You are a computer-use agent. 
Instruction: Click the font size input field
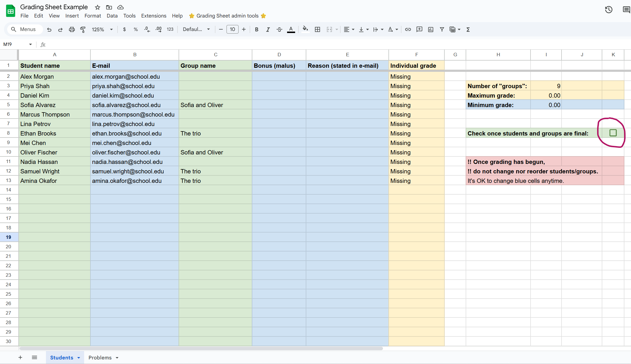point(232,29)
